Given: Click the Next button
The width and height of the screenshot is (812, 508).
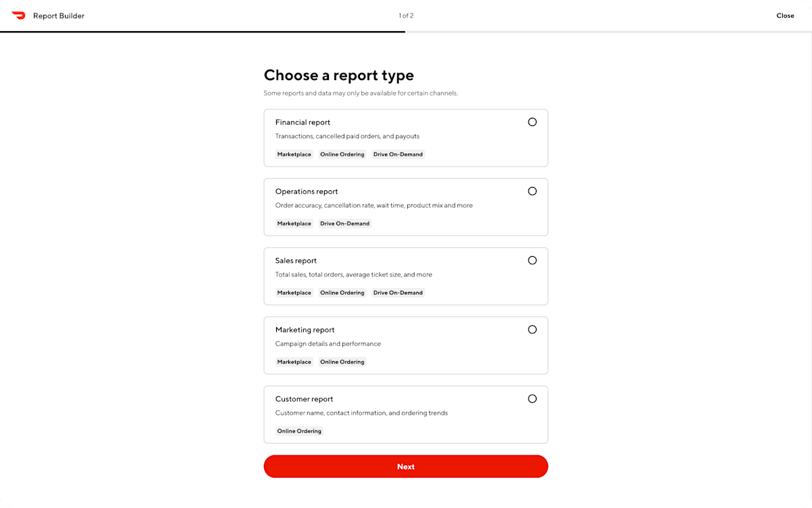Looking at the screenshot, I should click(405, 466).
